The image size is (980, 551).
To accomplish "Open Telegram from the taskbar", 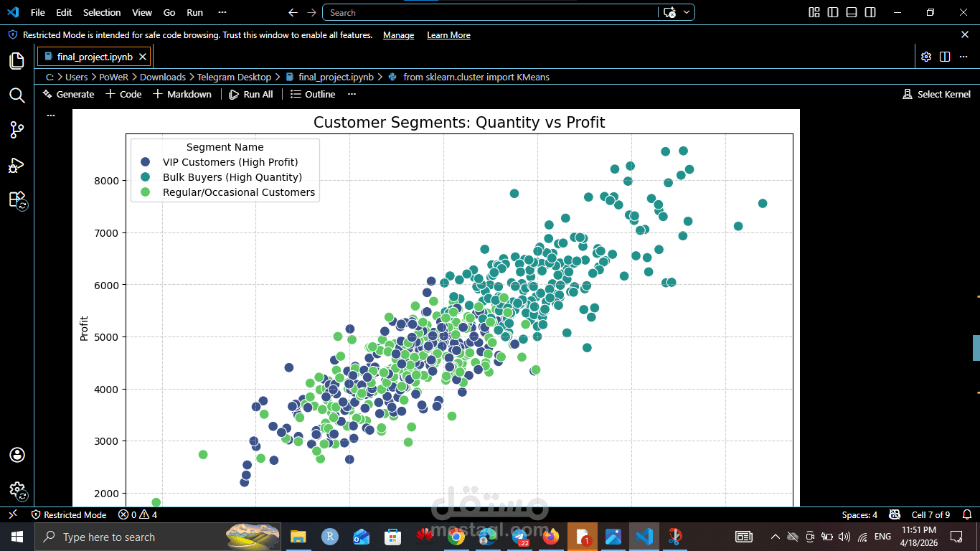I will 519,537.
